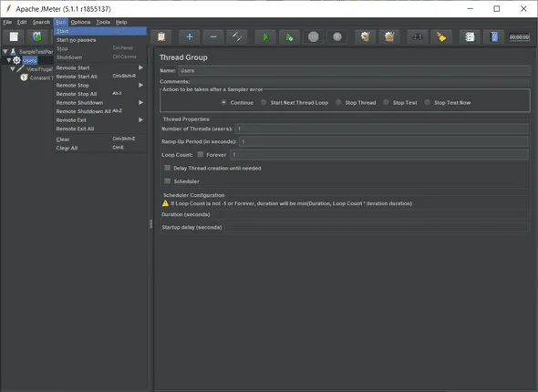
Task: Open the Templates toolbar icon
Action: (x=37, y=36)
